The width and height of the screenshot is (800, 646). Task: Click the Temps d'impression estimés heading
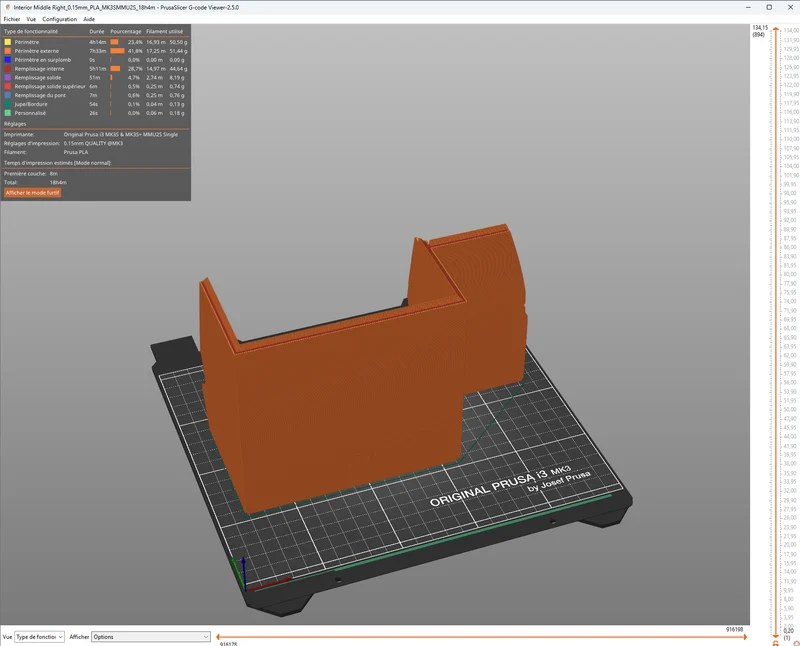[57, 163]
